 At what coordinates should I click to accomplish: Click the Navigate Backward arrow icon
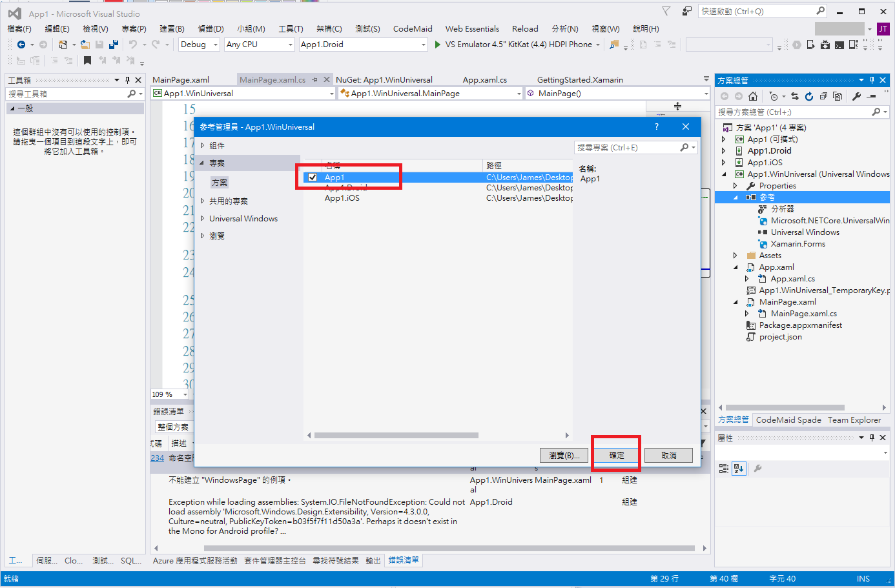(21, 45)
